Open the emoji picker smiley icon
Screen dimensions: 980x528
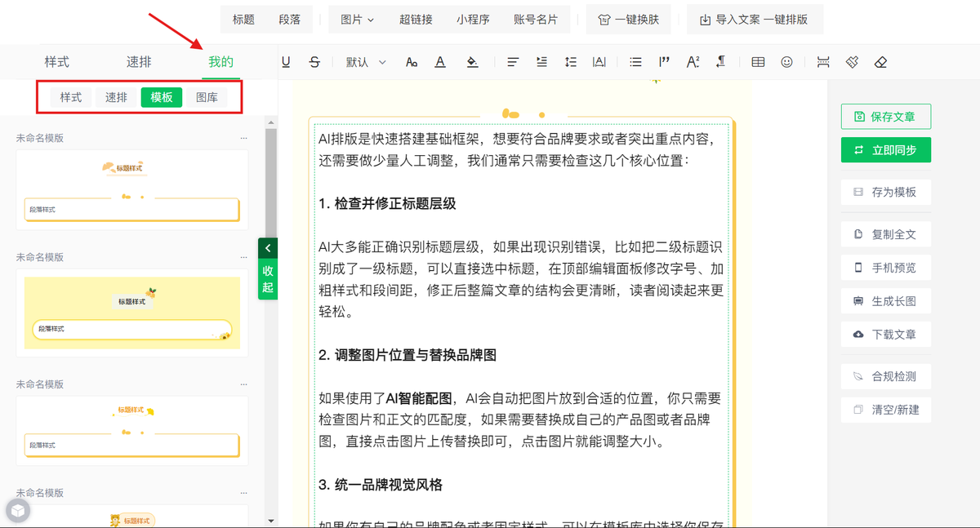click(786, 62)
